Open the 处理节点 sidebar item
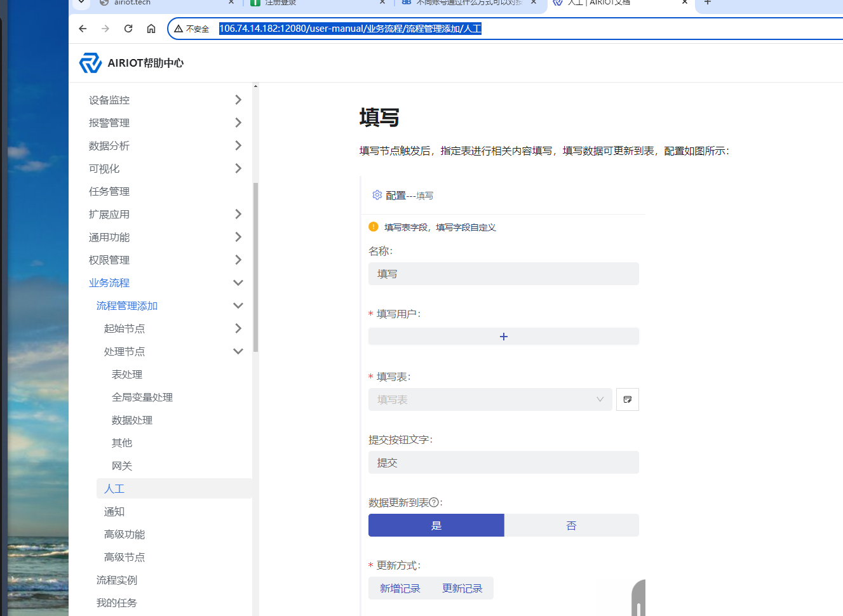 (125, 351)
